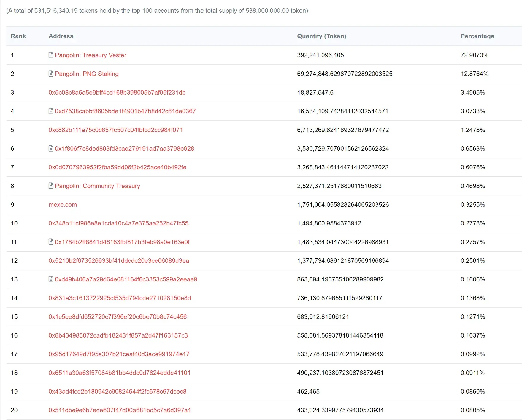Select percentage 1.2478% value
This screenshot has height=420, width=522.
point(473,130)
